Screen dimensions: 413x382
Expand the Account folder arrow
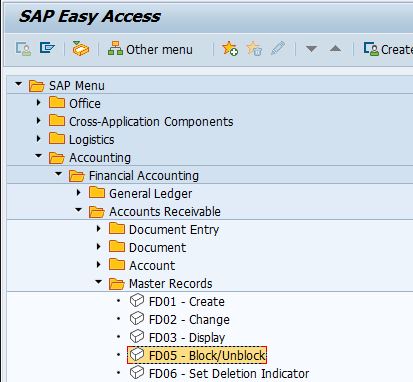coord(99,265)
